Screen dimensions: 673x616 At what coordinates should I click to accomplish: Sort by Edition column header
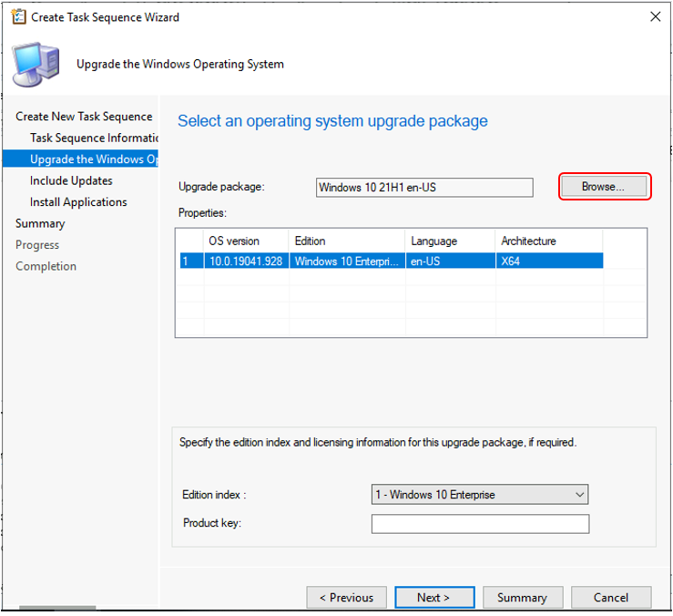(347, 241)
